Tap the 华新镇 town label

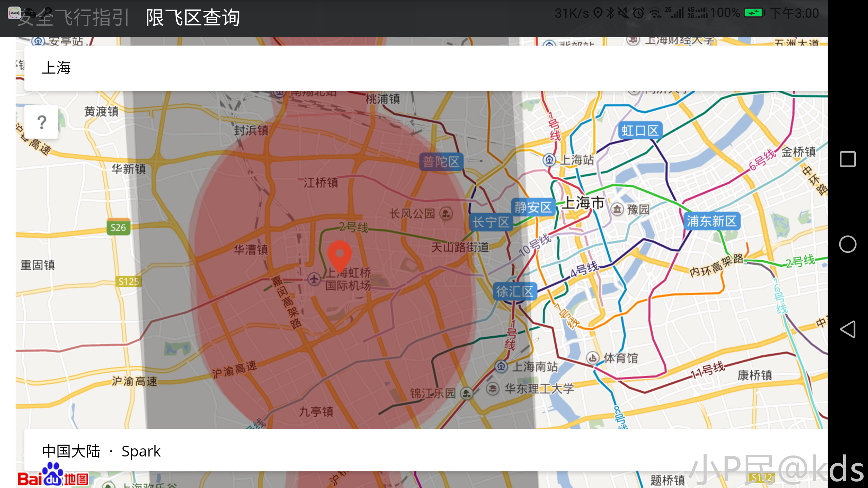click(x=129, y=169)
